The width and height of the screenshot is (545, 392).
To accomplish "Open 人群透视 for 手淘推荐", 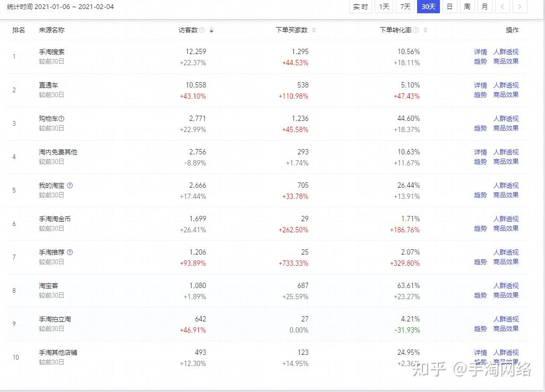I will pyautogui.click(x=506, y=252).
